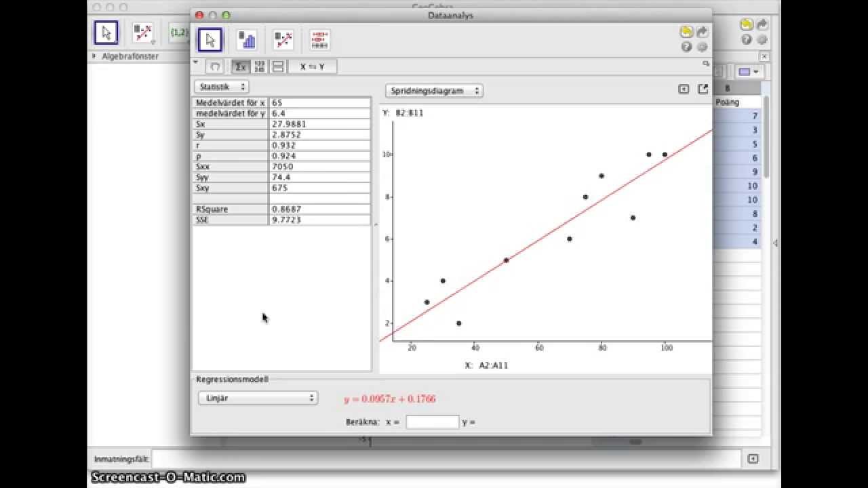Screen dimensions: 868x488
Task: Open the Statistik dropdown
Action: tap(222, 87)
